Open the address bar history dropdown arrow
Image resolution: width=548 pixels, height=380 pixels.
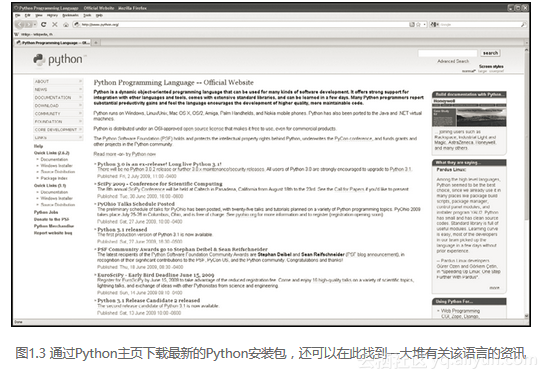click(x=425, y=24)
